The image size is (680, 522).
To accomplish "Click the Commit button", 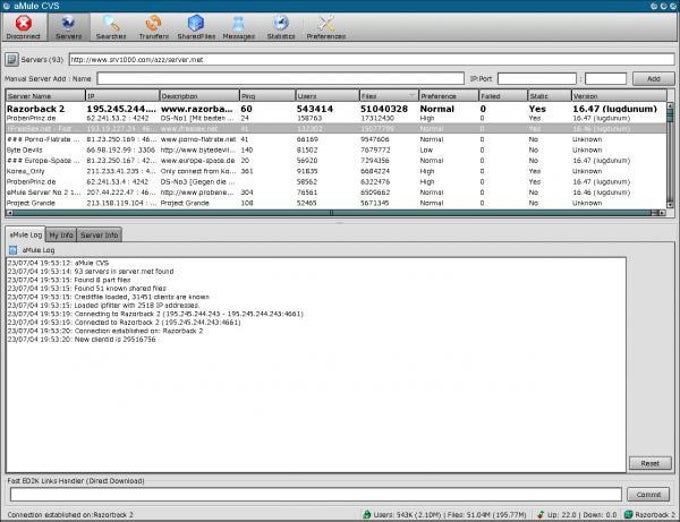I will pos(648,494).
